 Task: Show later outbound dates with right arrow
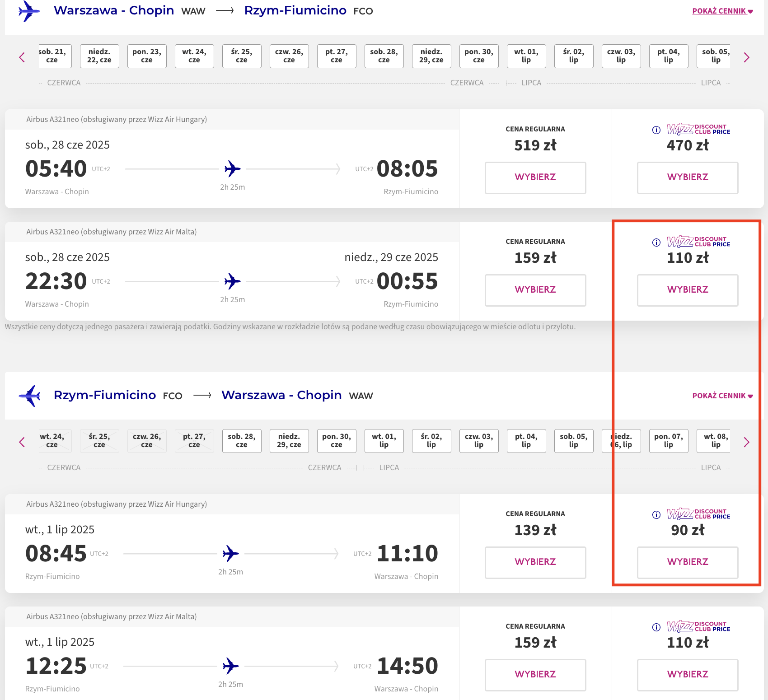pyautogui.click(x=746, y=57)
